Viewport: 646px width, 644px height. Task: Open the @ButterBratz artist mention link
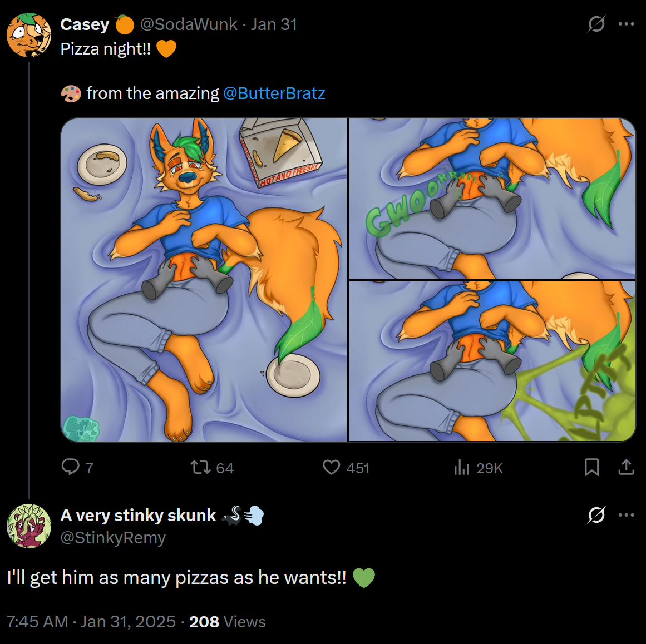coord(274,93)
